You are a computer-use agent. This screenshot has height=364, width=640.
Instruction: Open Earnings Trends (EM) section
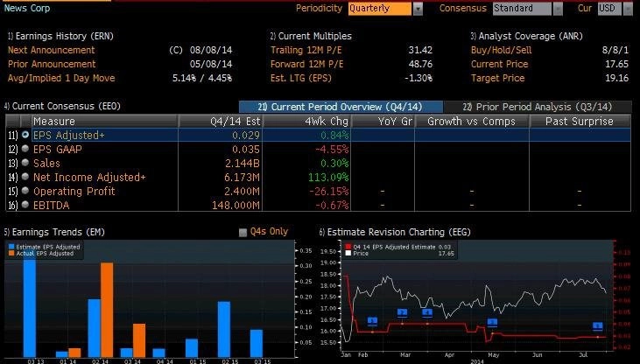tap(54, 232)
